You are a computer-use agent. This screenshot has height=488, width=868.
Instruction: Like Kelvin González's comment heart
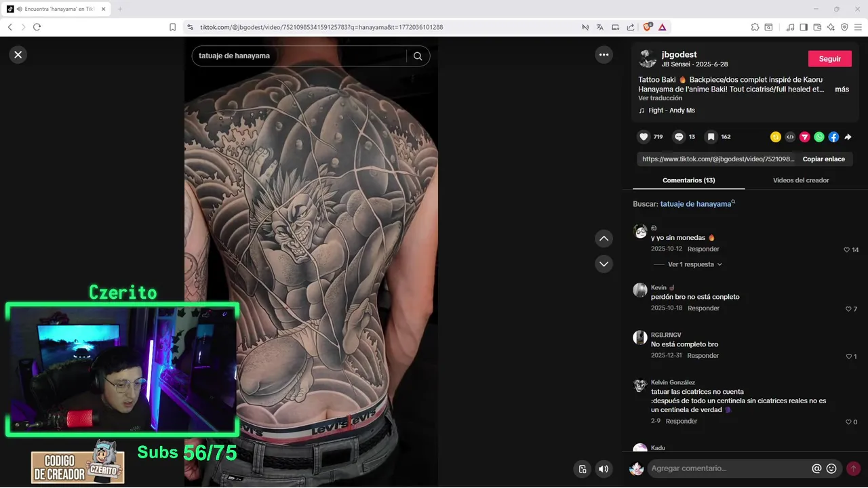coord(848,422)
